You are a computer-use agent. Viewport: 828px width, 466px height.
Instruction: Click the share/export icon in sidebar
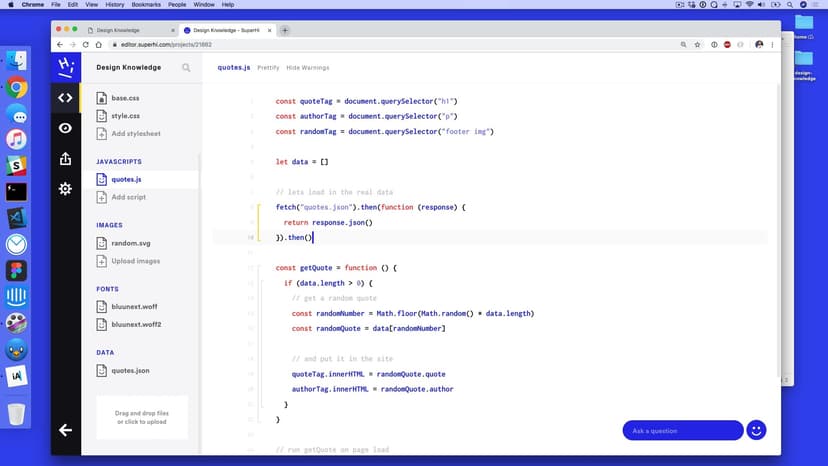tap(65, 158)
